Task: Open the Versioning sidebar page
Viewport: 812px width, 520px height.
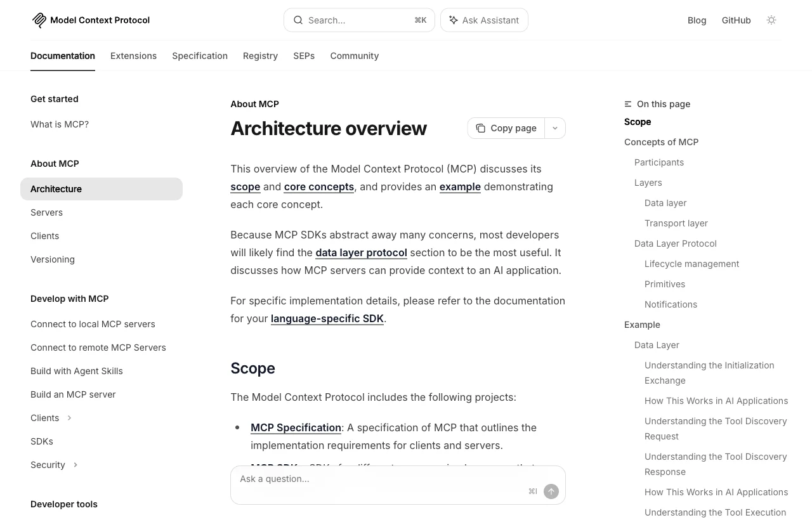Action: [x=53, y=259]
